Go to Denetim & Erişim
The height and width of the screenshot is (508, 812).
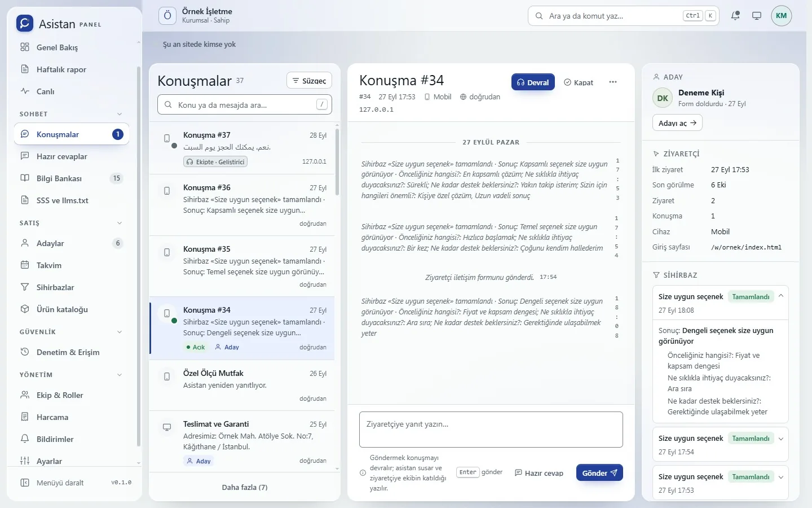(72, 352)
